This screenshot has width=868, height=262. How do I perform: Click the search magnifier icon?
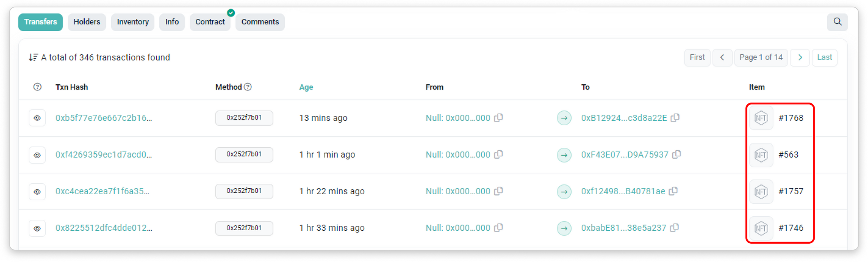click(837, 22)
